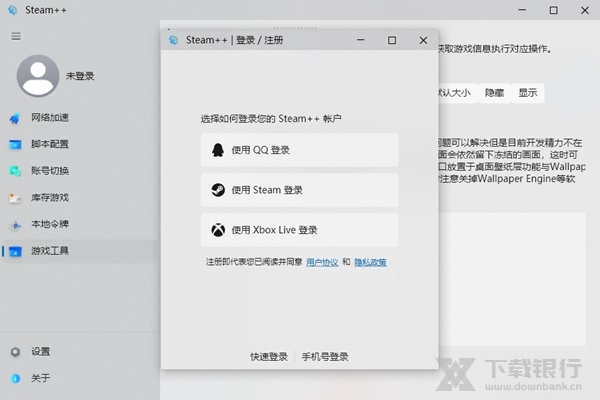
Task: Minimize the login dialog
Action: pos(360,40)
